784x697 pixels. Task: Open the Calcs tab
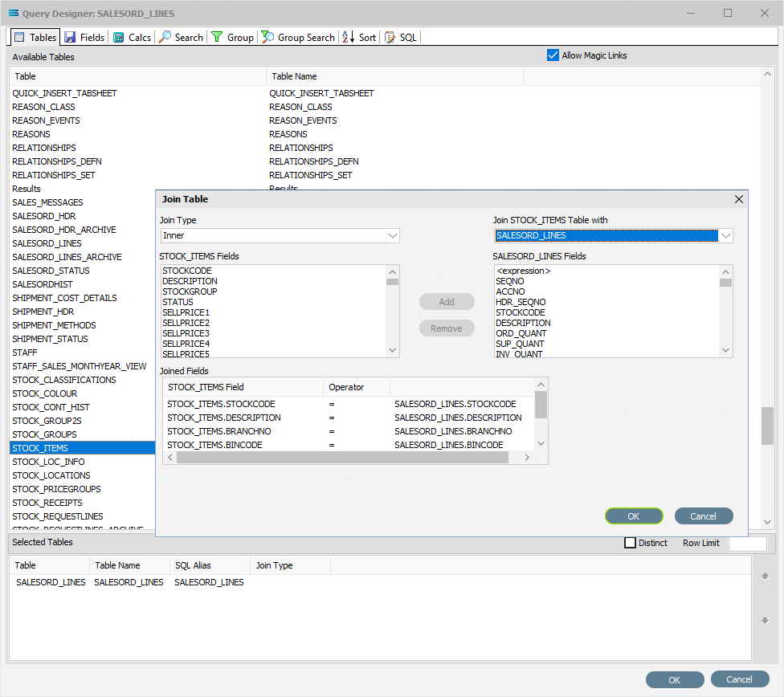132,38
